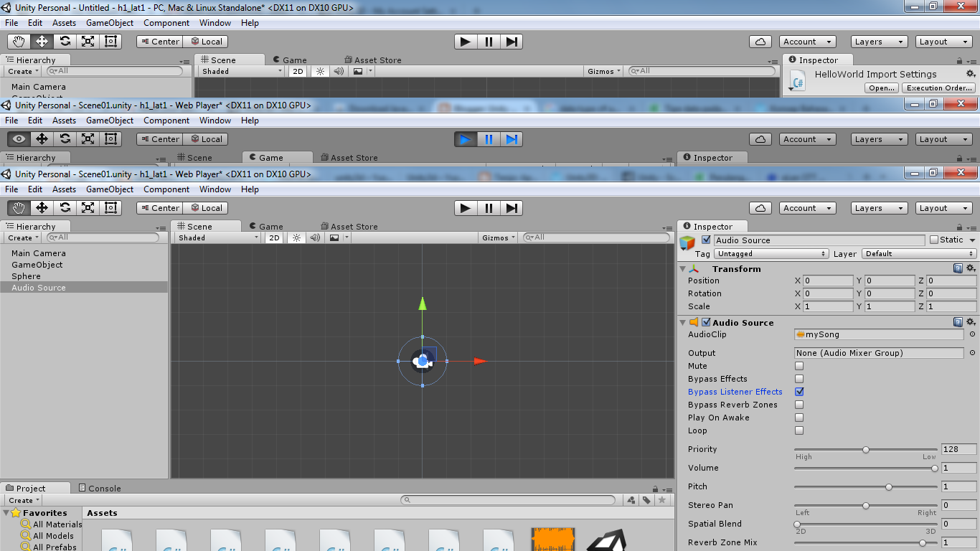
Task: Open the Account dropdown in the front window
Action: tap(807, 208)
